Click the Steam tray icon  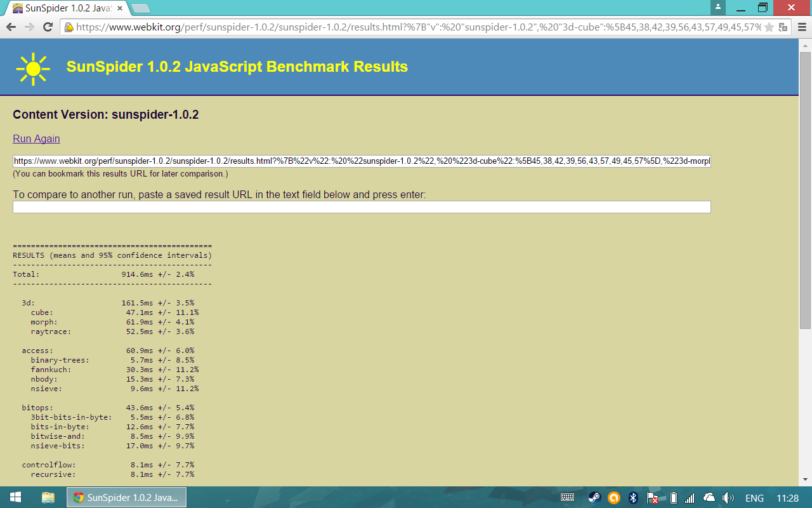[594, 498]
